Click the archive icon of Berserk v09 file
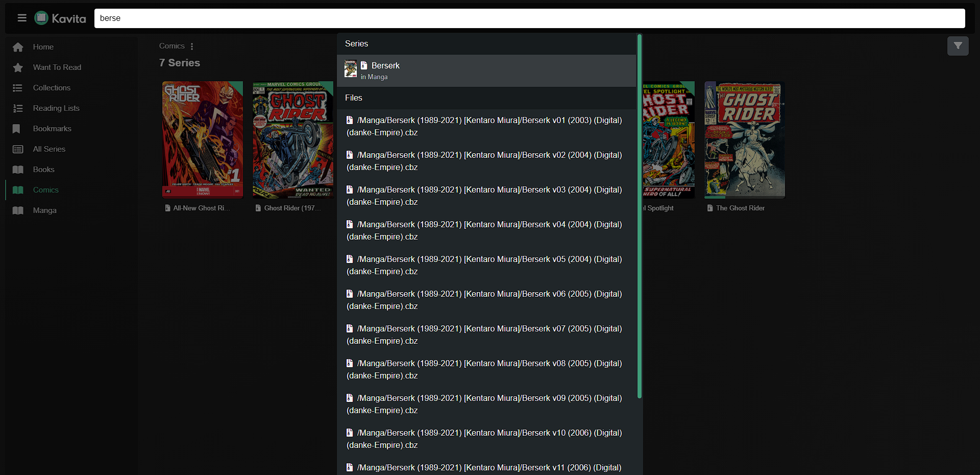This screenshot has width=980, height=475. 350,398
